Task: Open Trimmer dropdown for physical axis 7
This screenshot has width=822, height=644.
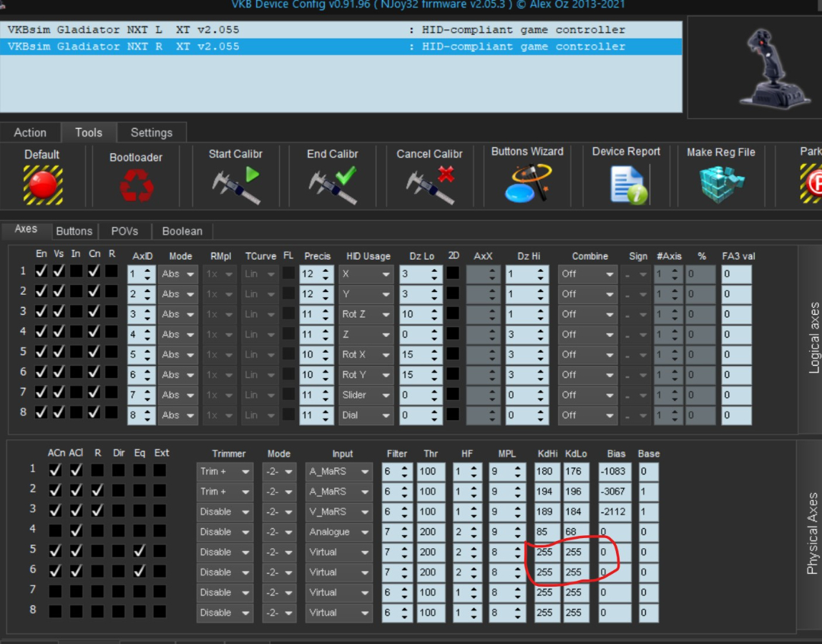Action: point(225,592)
